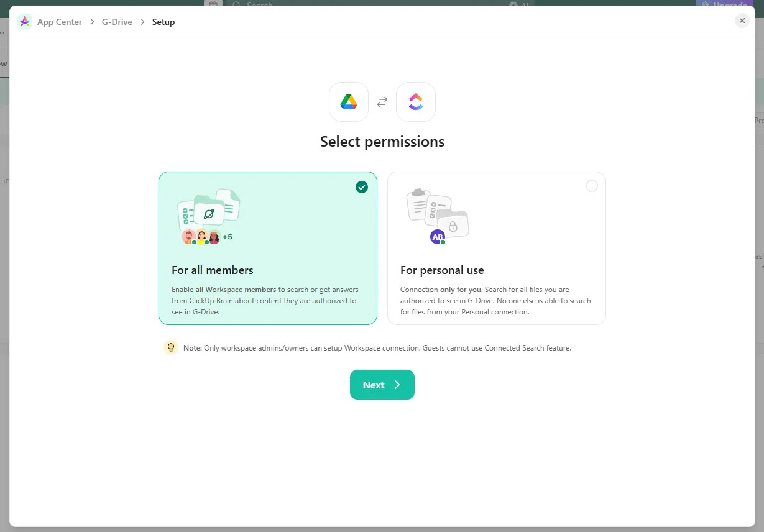Image resolution: width=764 pixels, height=532 pixels.
Task: Click the note about workspace admins
Action: click(377, 348)
